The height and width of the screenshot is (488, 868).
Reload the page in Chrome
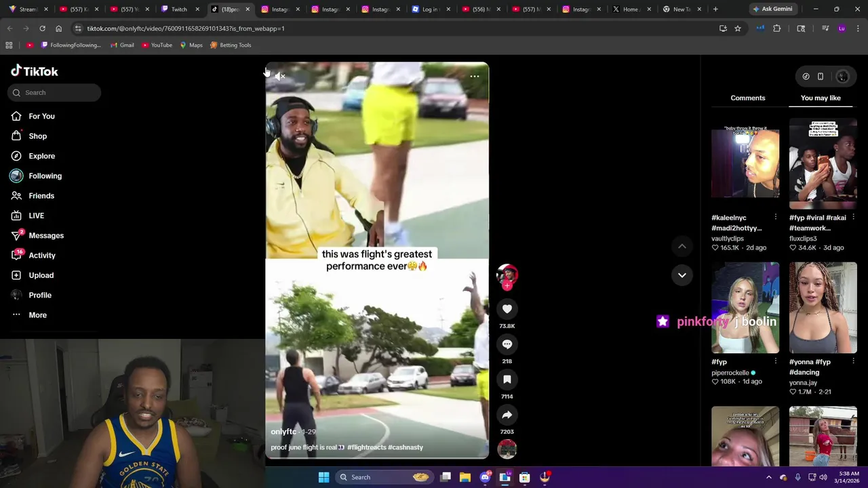(x=42, y=28)
